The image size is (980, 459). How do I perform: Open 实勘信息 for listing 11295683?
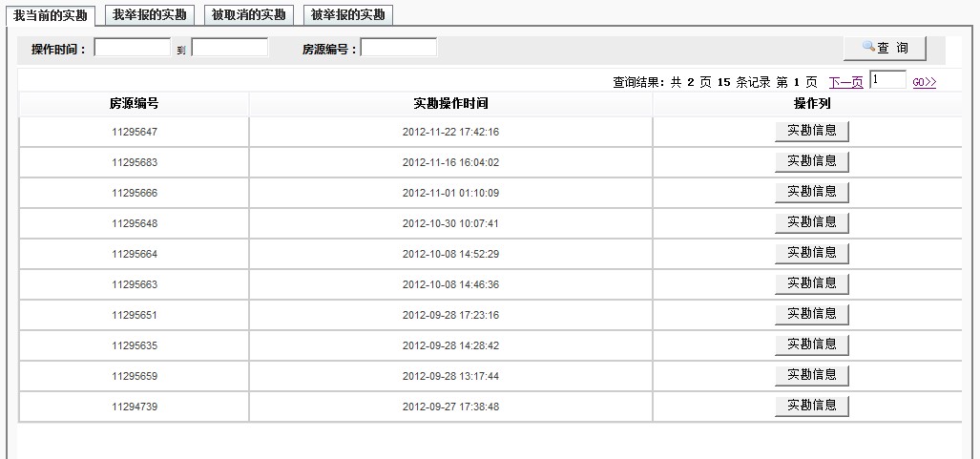click(x=812, y=162)
